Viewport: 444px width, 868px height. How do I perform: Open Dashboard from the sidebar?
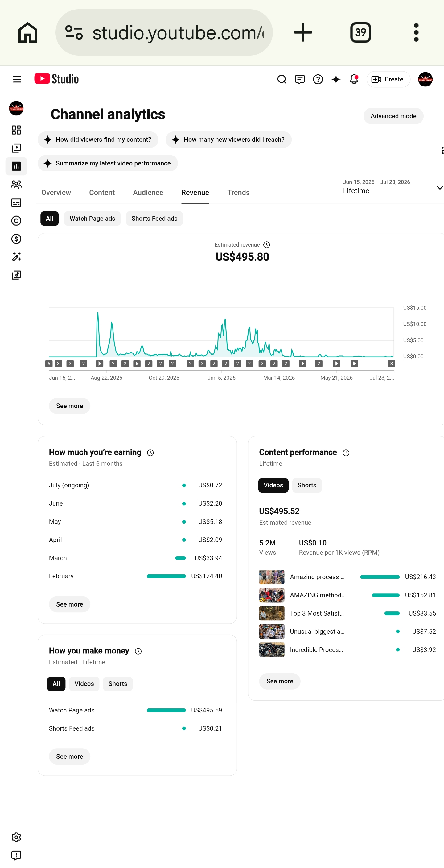(x=16, y=130)
